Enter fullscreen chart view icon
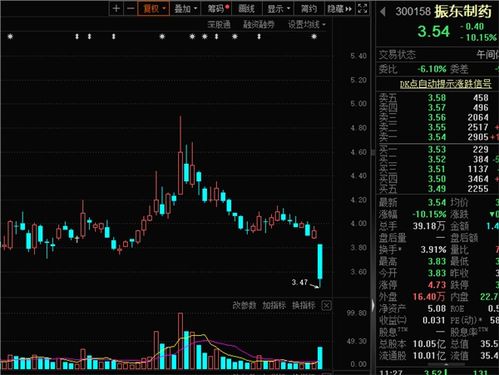The width and height of the screenshot is (499, 375). coord(362,9)
